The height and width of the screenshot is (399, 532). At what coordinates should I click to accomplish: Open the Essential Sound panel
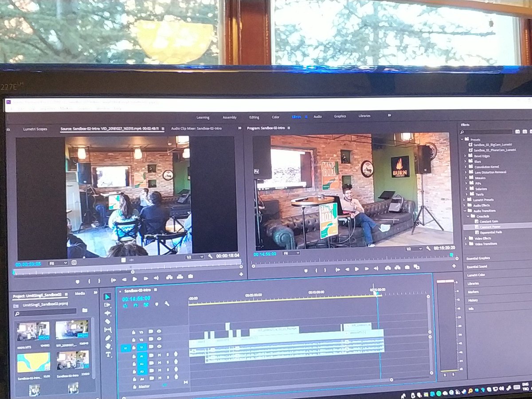click(x=477, y=266)
